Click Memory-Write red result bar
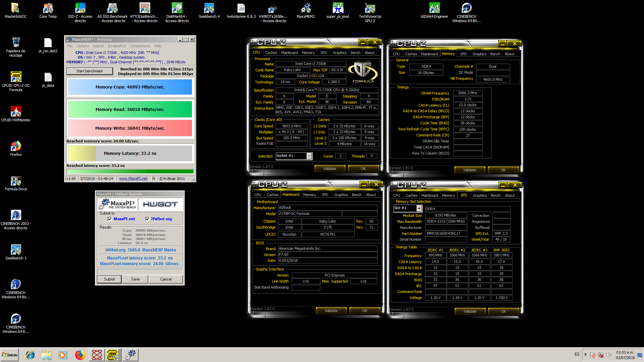This screenshot has width=644, height=362. tap(130, 128)
